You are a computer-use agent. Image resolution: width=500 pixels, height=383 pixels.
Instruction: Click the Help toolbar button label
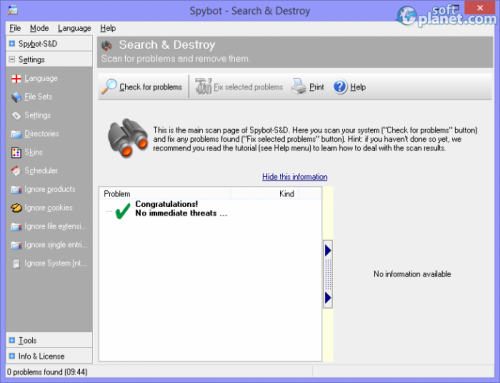click(358, 87)
